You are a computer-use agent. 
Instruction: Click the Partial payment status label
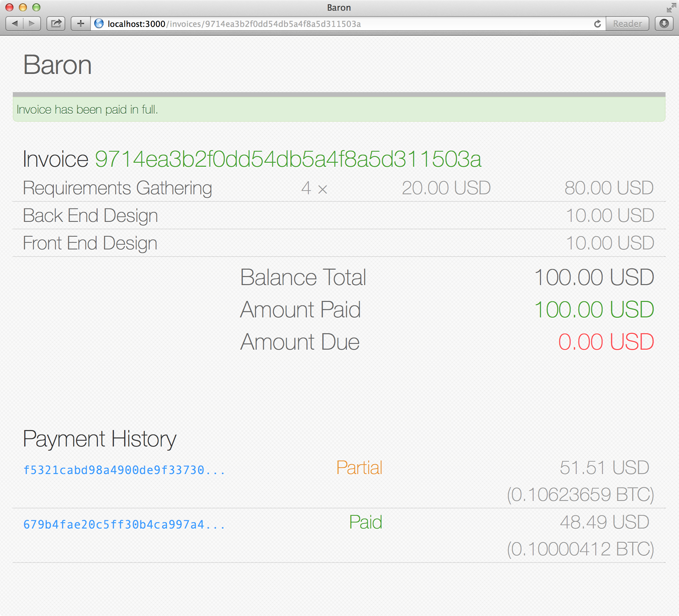click(x=359, y=468)
